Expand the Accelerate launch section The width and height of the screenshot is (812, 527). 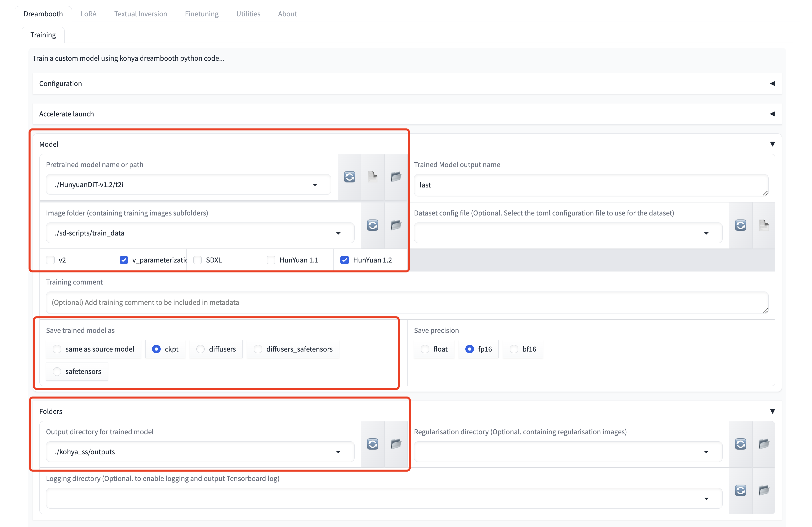tap(772, 114)
